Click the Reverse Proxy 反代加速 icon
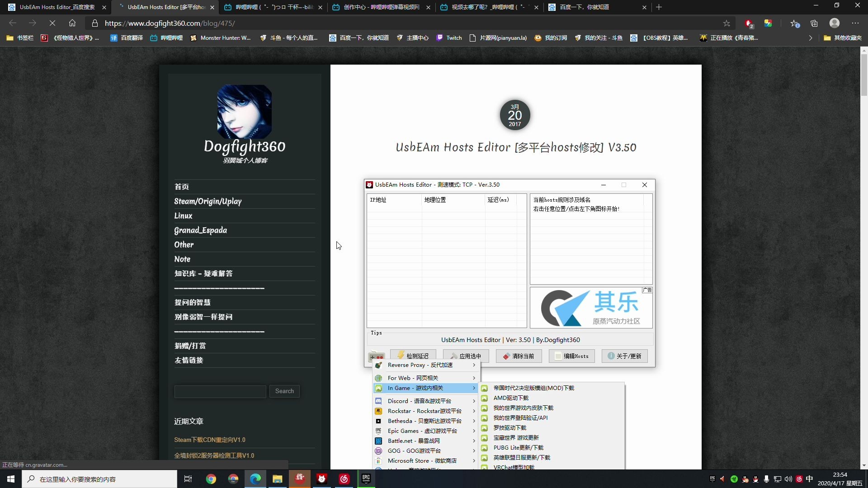 click(x=378, y=365)
